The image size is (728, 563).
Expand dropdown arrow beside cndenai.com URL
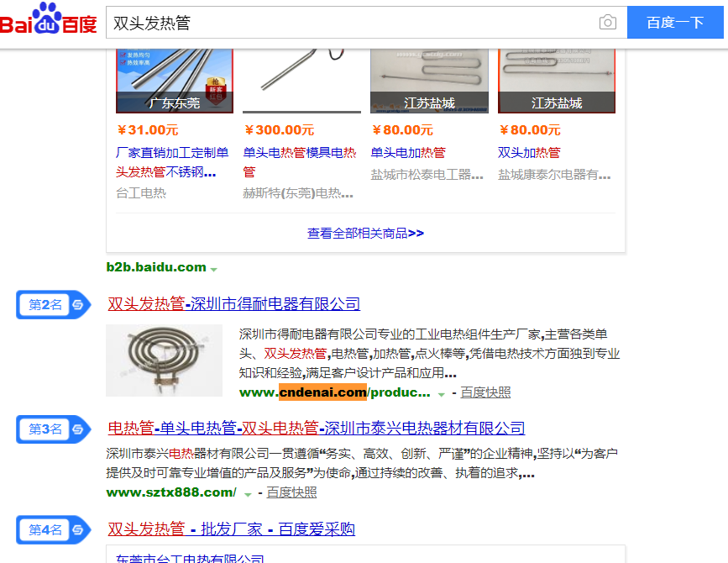coord(442,394)
